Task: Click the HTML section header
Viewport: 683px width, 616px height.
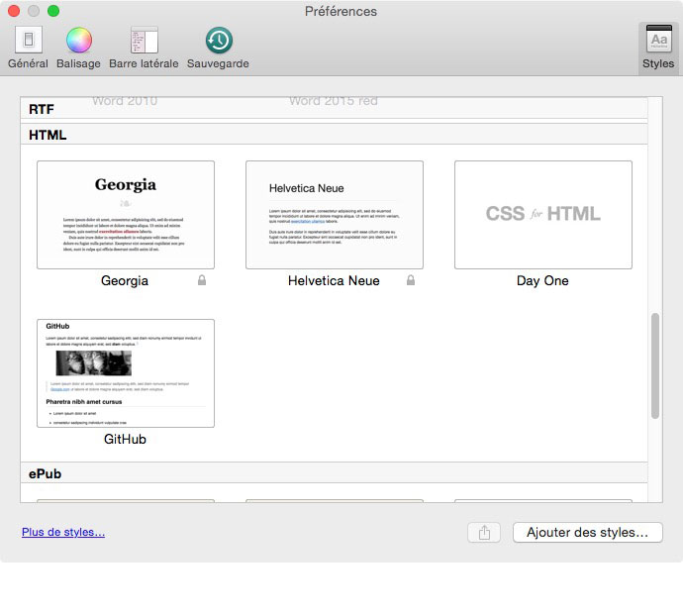Action: (x=335, y=135)
